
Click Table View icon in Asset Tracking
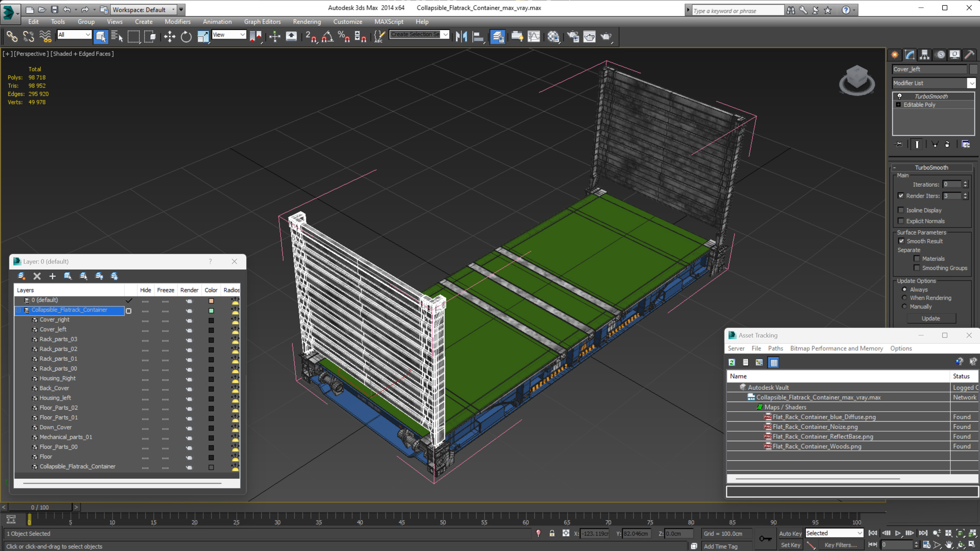point(774,363)
